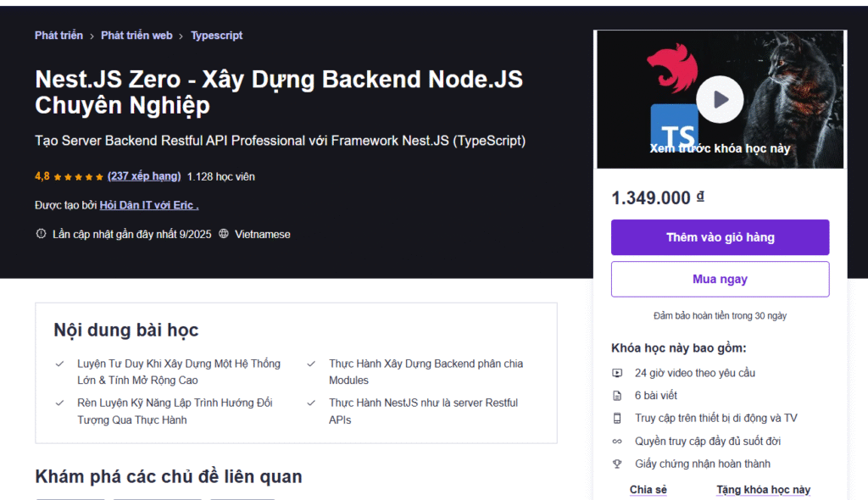868x500 pixels.
Task: Open the Typescript breadcrumb category
Action: (x=216, y=36)
